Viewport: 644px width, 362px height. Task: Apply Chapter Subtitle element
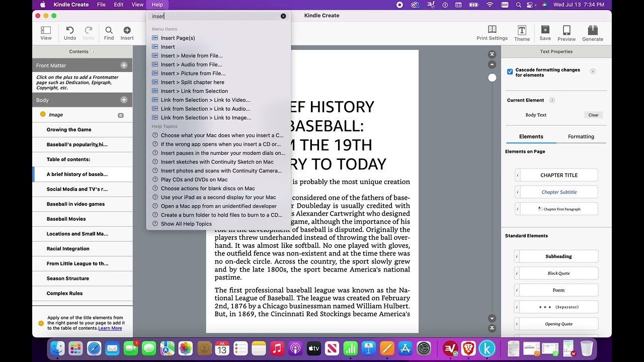(x=558, y=192)
